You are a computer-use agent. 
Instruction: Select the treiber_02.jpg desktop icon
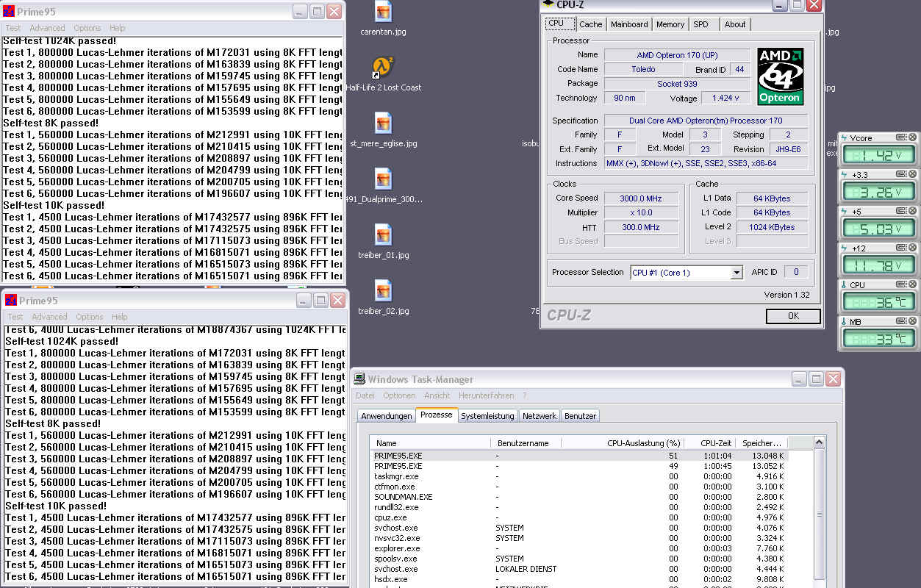pos(383,291)
